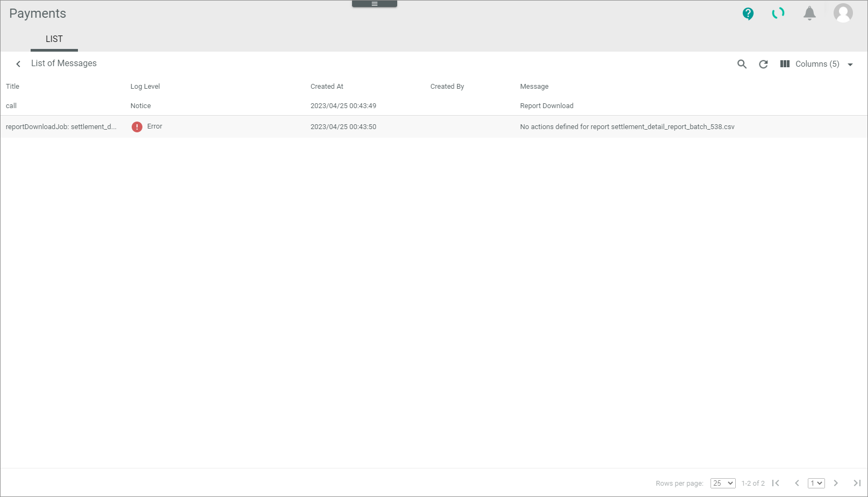The height and width of the screenshot is (497, 868).
Task: Click the search magnifier icon
Action: click(x=742, y=64)
